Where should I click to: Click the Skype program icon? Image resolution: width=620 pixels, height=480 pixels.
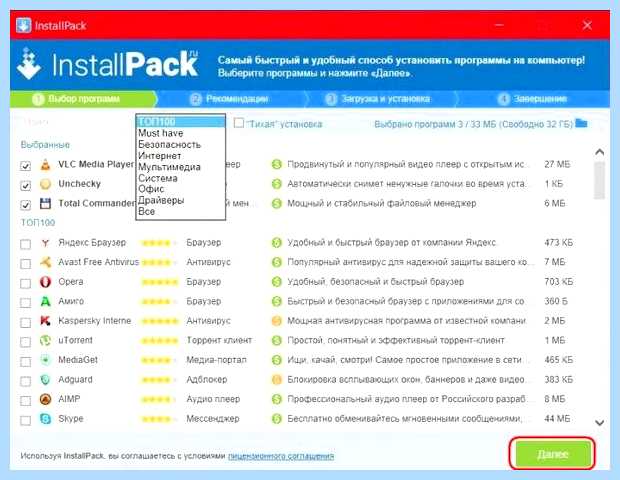click(45, 419)
